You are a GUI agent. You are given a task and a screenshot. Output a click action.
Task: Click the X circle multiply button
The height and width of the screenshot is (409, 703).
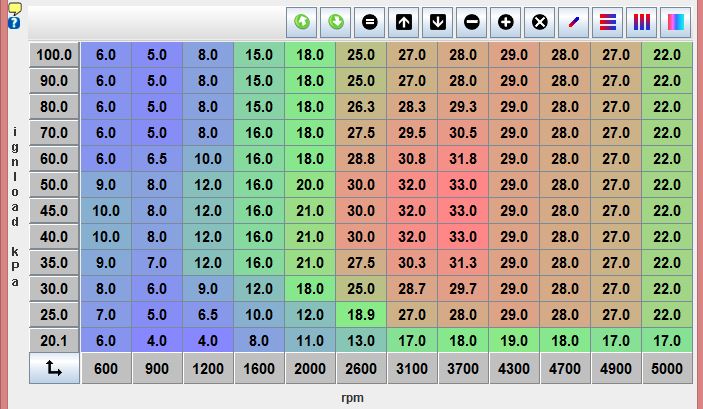540,21
